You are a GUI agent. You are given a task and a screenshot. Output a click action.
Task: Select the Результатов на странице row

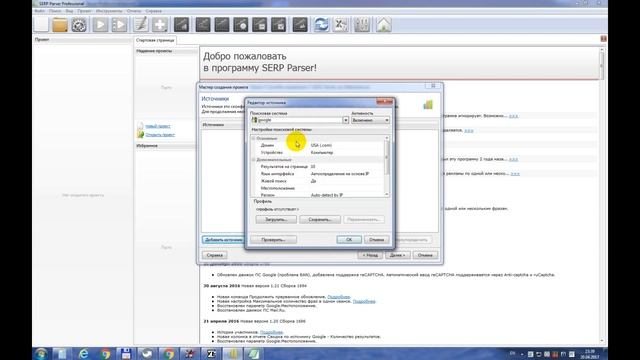[318, 167]
